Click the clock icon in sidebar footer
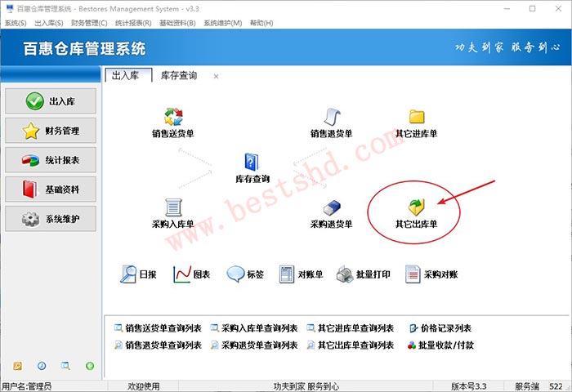This screenshot has height=392, width=572. click(x=42, y=366)
